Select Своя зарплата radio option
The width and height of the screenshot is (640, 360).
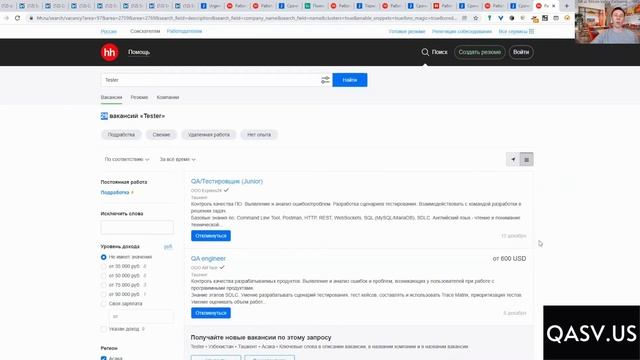[104, 304]
